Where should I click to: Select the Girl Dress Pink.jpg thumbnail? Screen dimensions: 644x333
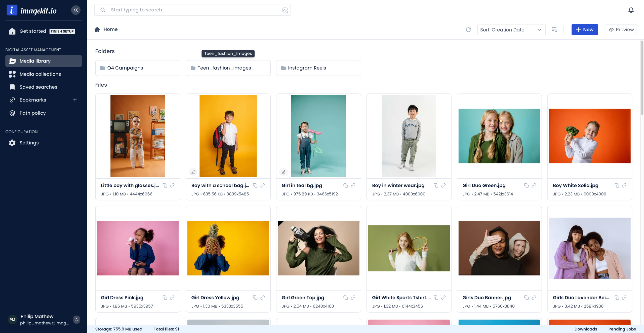(138, 248)
